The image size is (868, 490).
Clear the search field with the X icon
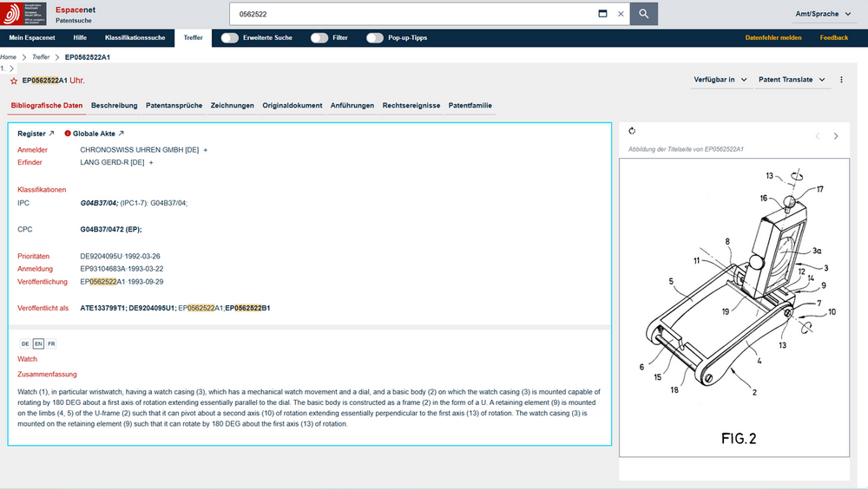tap(621, 14)
